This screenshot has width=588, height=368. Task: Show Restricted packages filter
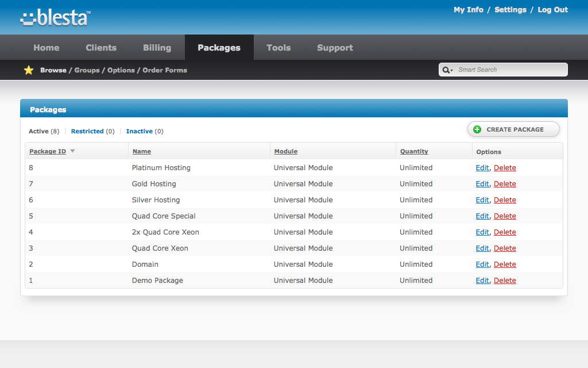click(x=87, y=131)
